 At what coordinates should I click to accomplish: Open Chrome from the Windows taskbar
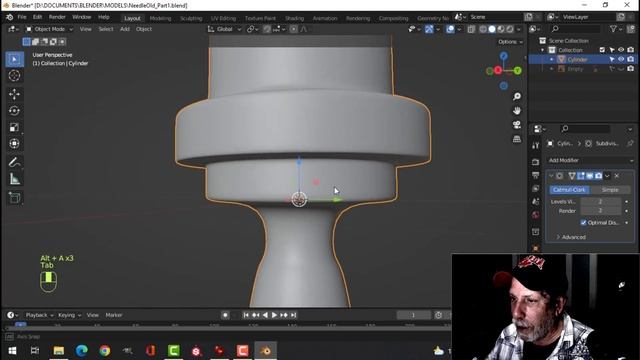coord(104,351)
